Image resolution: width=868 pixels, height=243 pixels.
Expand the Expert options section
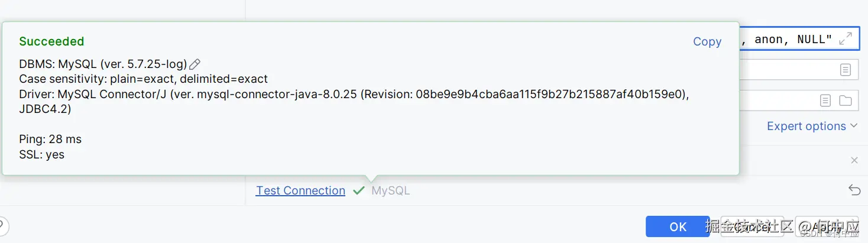click(812, 126)
